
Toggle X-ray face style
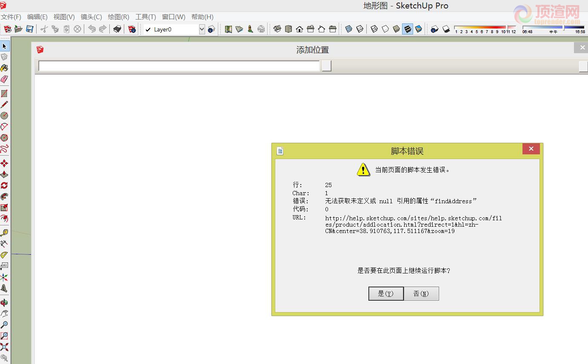click(x=349, y=29)
